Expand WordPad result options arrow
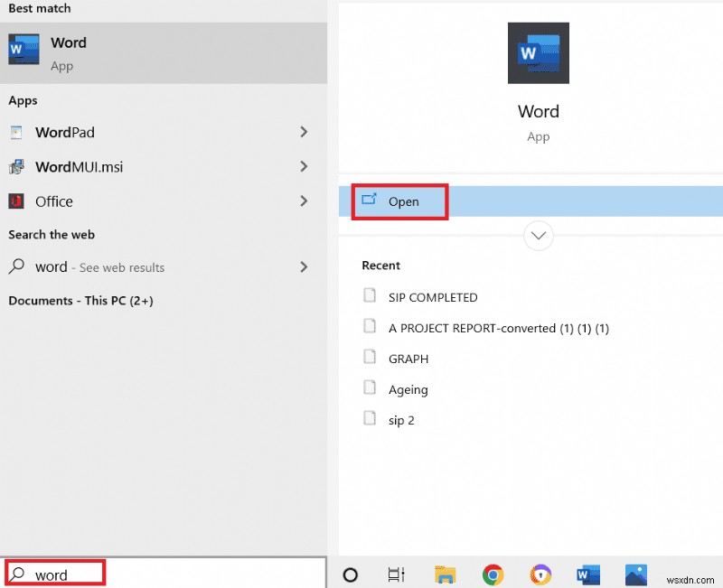Screen dimensions: 723x588 point(304,132)
